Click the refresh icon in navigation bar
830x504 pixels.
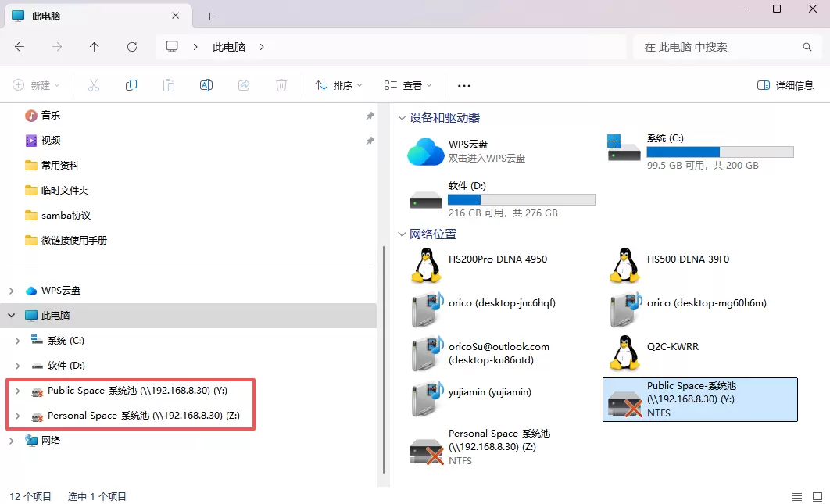[132, 47]
